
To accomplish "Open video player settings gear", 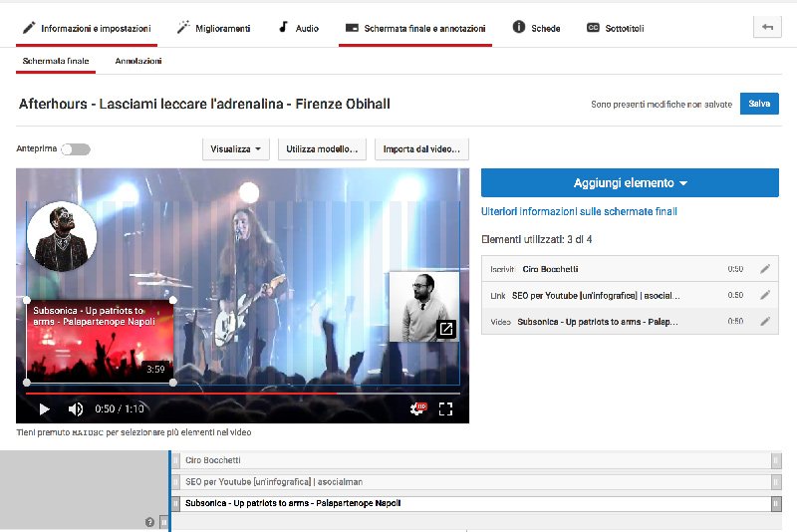I will coord(417,408).
